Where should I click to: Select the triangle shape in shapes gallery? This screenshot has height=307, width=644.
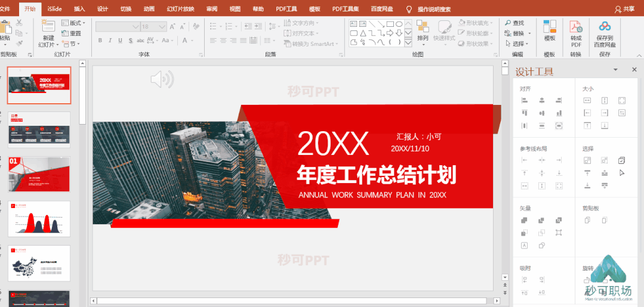tap(363, 33)
